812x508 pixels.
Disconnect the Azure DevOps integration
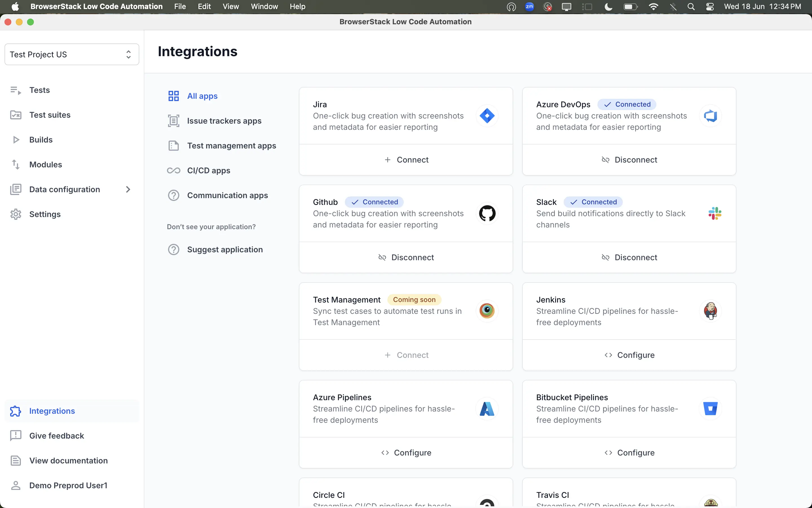click(629, 160)
